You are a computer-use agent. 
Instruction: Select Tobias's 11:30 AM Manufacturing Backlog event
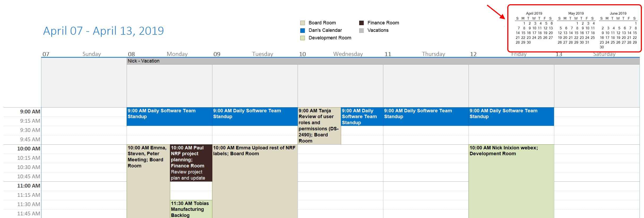[x=191, y=209]
